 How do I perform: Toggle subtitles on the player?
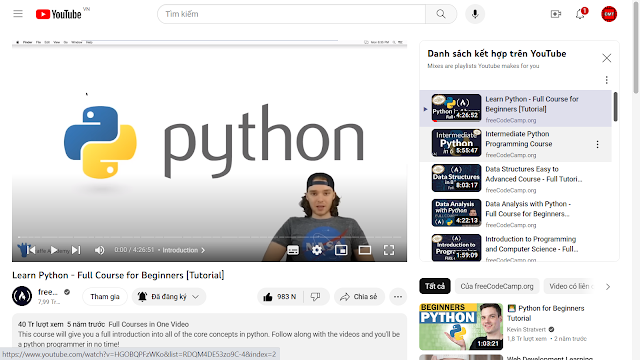[x=293, y=250]
